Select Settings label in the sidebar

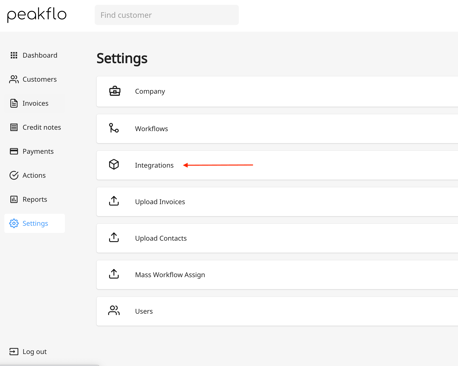point(35,223)
